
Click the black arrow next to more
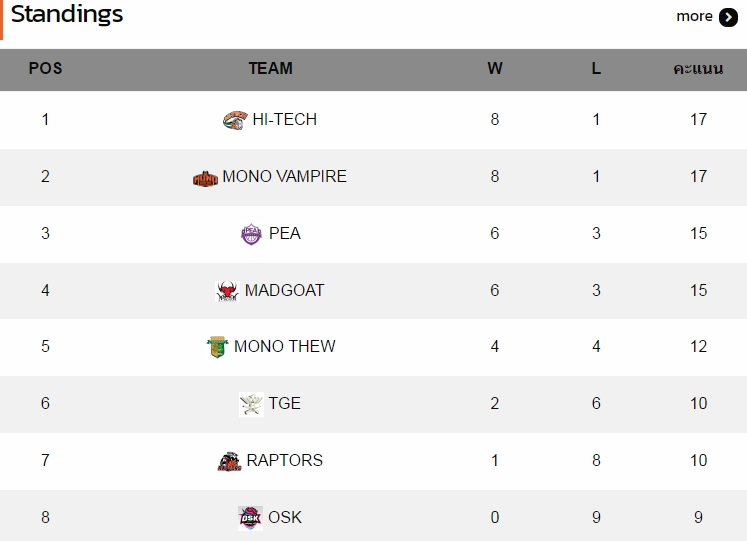tap(728, 18)
